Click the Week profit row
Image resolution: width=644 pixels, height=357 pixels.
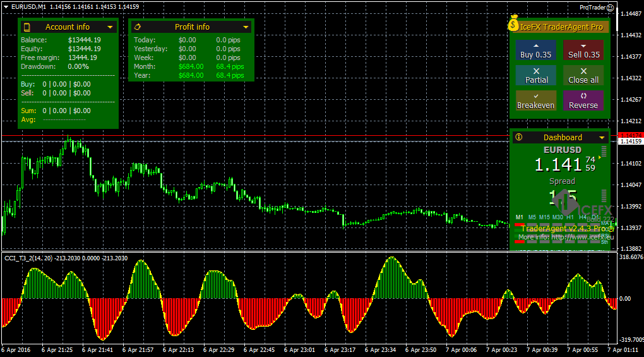187,57
